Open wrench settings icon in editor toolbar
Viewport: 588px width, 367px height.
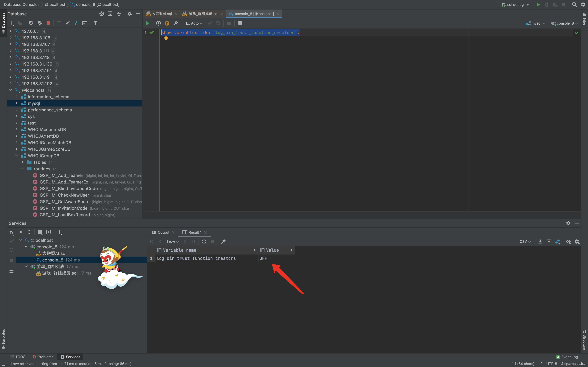coord(175,23)
